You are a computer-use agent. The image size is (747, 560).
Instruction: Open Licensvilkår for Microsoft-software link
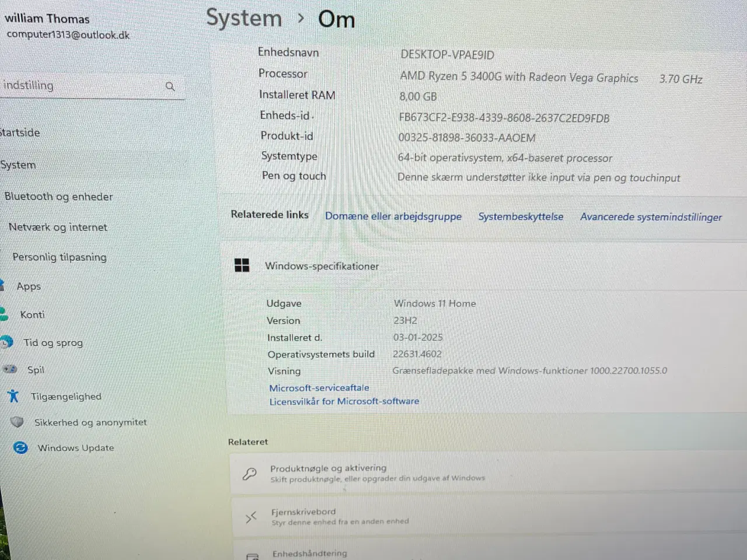(x=344, y=401)
